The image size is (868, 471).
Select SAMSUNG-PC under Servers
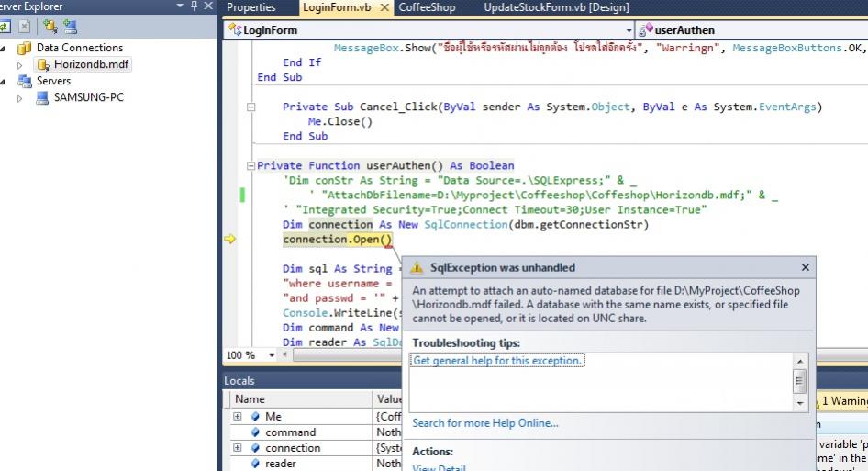(89, 97)
